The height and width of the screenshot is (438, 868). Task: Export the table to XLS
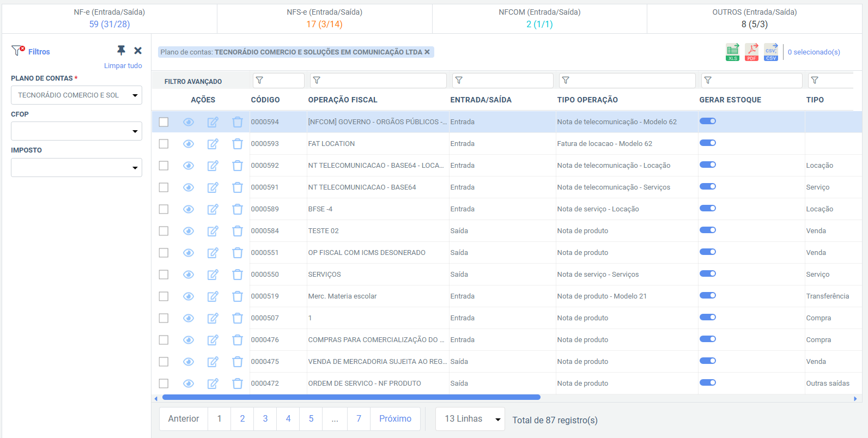[732, 52]
